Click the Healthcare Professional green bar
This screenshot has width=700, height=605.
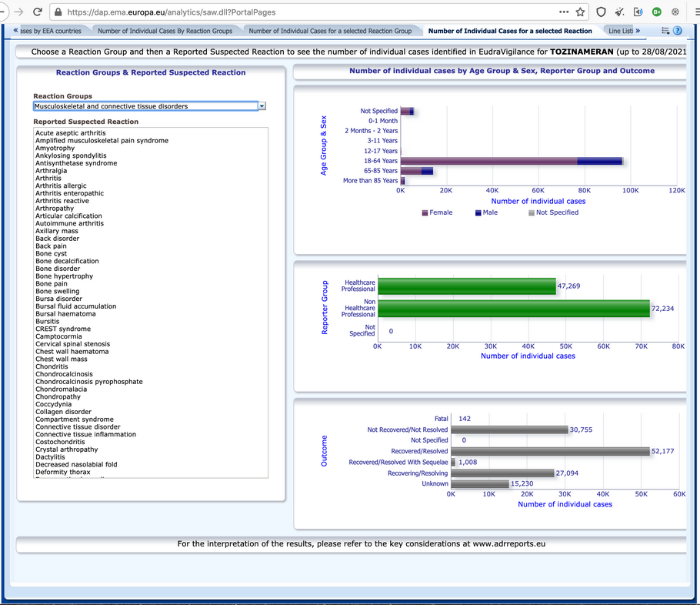tap(467, 286)
